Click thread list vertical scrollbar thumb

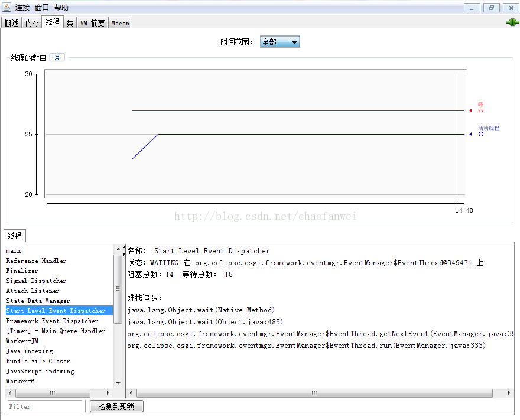[118, 289]
